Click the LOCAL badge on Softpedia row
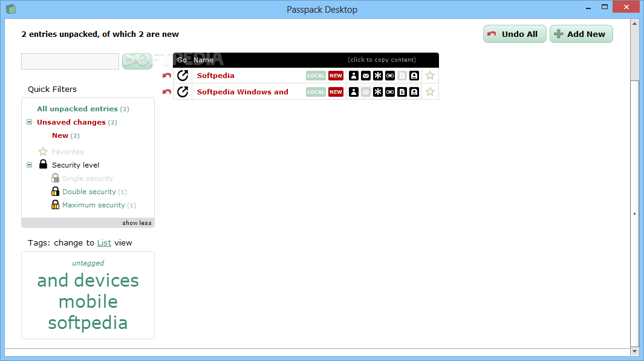This screenshot has width=644, height=361. pos(316,76)
